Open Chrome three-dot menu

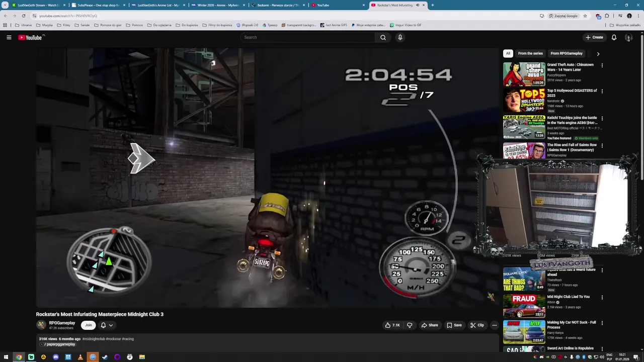tap(638, 16)
